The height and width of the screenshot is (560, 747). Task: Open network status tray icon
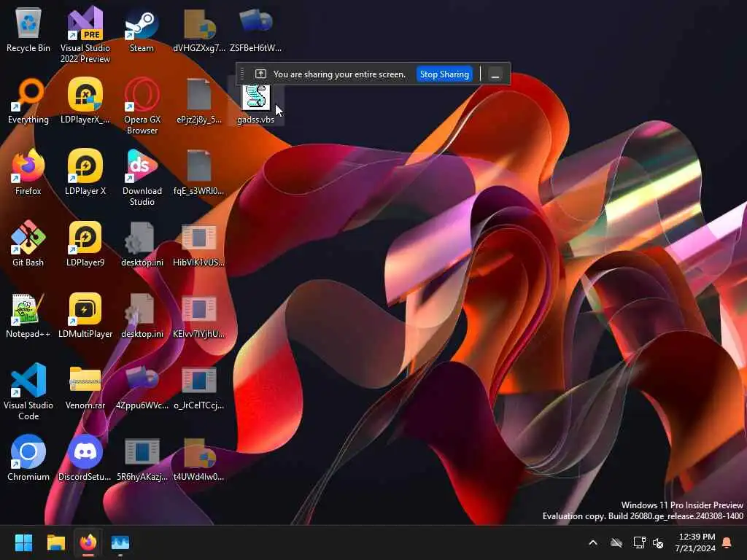(639, 542)
